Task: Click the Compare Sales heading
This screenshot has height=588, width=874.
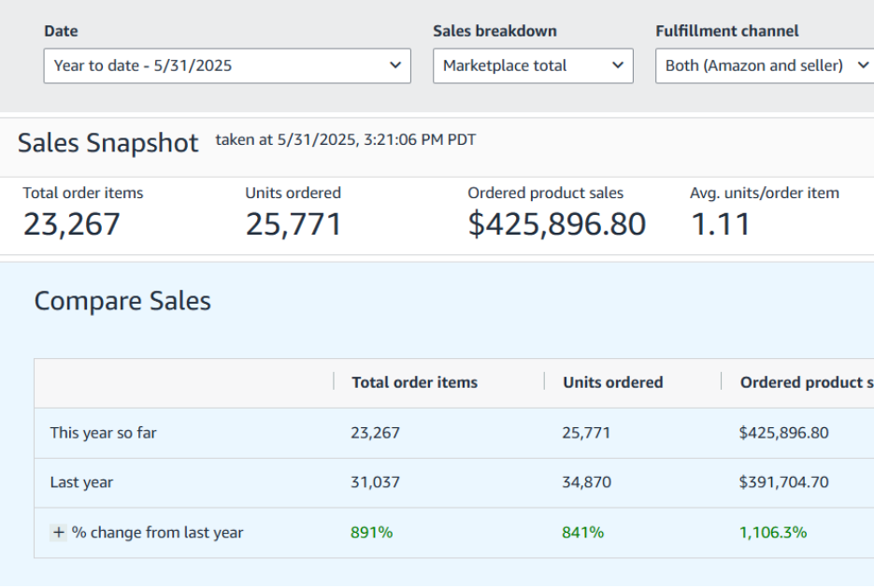Action: click(x=122, y=301)
